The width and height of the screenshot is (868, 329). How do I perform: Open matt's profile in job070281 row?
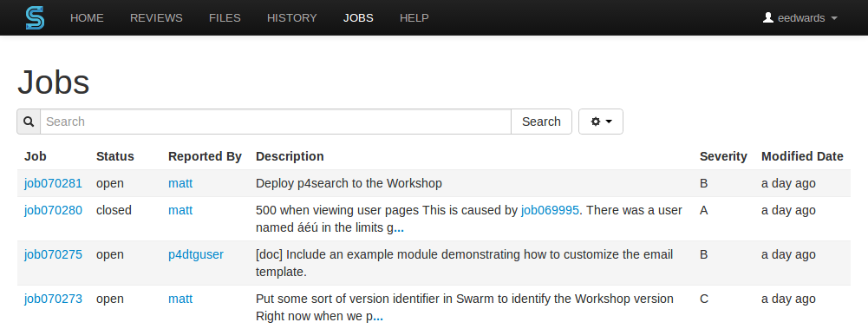tap(180, 183)
